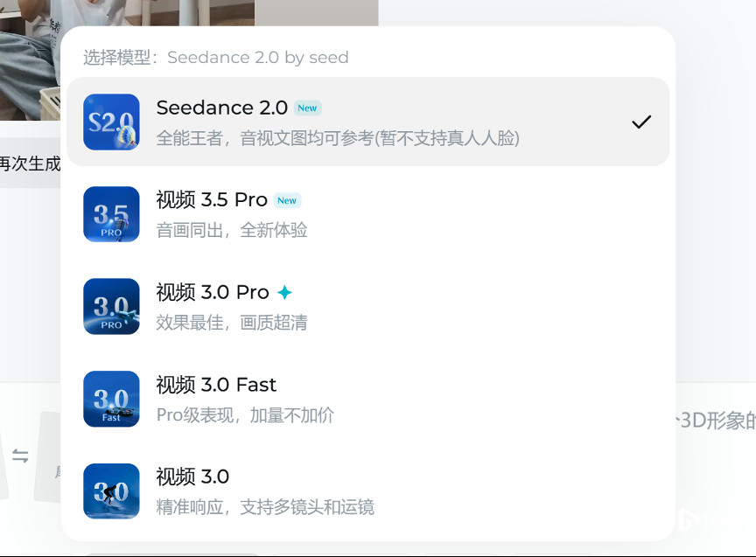Click the 视频 3.0 model thumbnail icon
This screenshot has height=557, width=756.
coord(111,491)
